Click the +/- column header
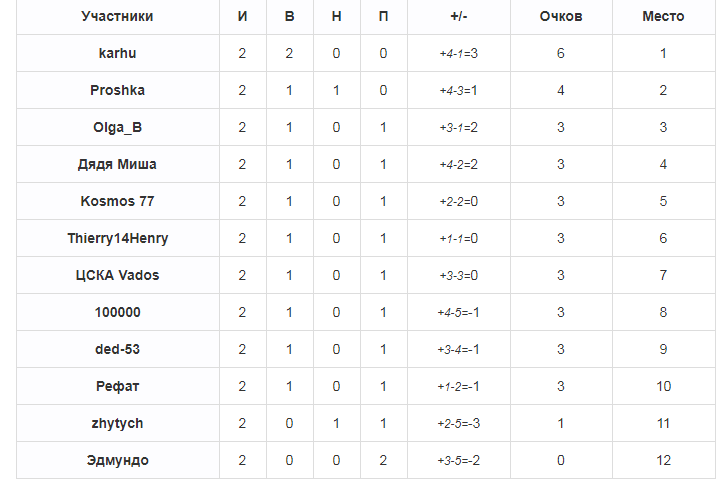This screenshot has height=486, width=720. [458, 17]
